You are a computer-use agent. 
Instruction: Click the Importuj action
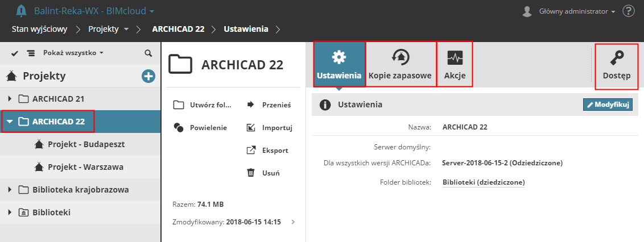269,128
